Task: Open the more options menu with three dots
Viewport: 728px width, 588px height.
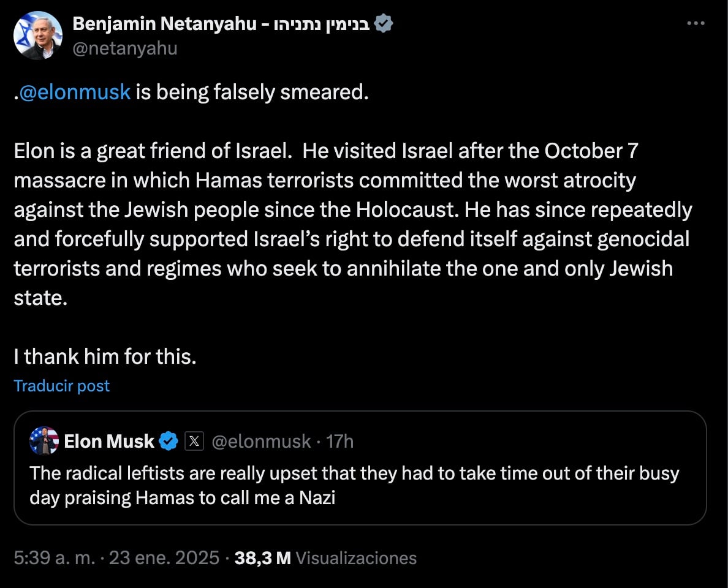Action: 696,23
